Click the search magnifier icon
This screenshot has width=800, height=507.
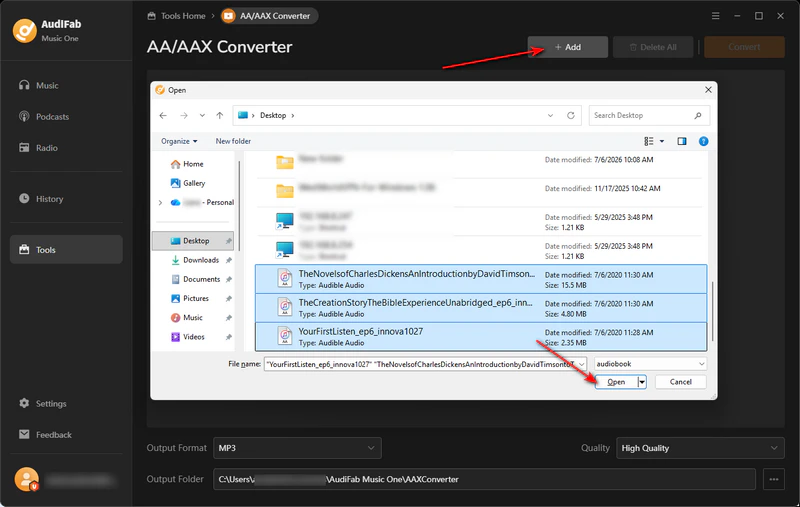coord(697,115)
